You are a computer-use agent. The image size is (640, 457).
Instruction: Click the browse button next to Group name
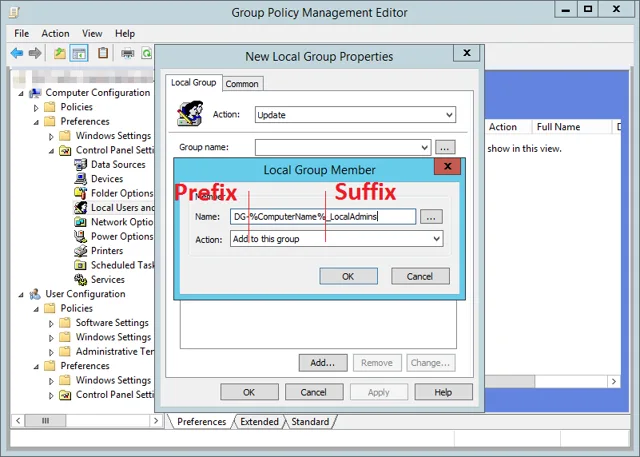pos(445,147)
